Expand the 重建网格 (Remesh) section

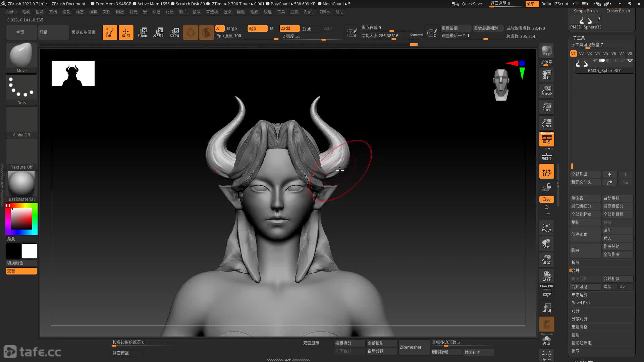[580, 327]
